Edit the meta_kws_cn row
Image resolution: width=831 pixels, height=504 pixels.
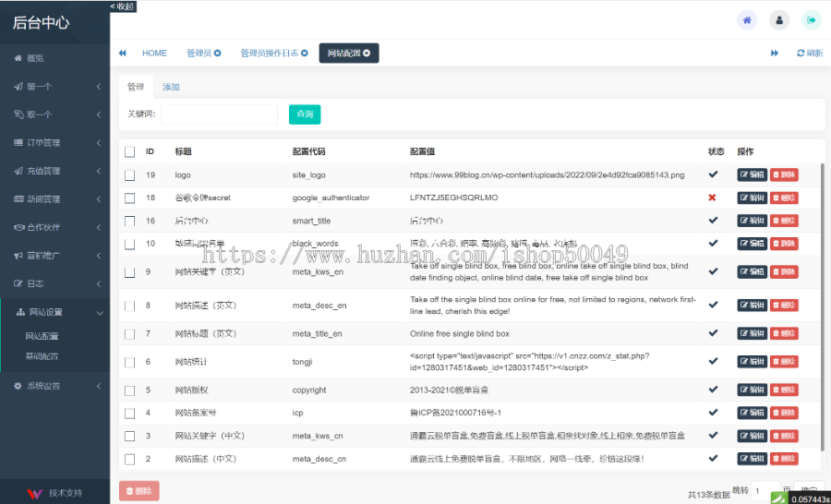tap(752, 436)
